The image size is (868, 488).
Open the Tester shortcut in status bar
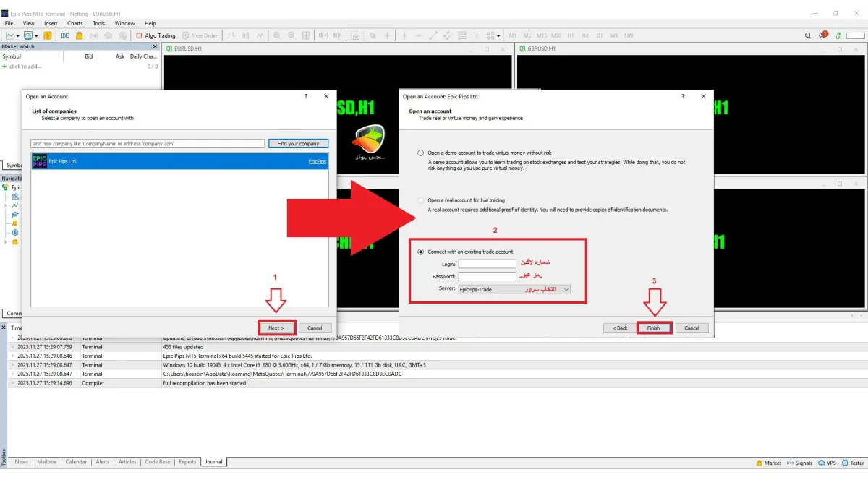[853, 463]
